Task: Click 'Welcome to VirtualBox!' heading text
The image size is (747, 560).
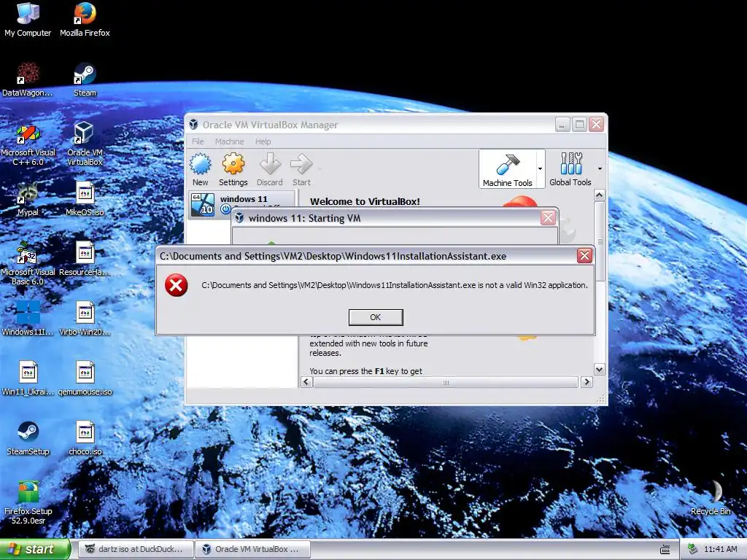Action: [x=365, y=201]
